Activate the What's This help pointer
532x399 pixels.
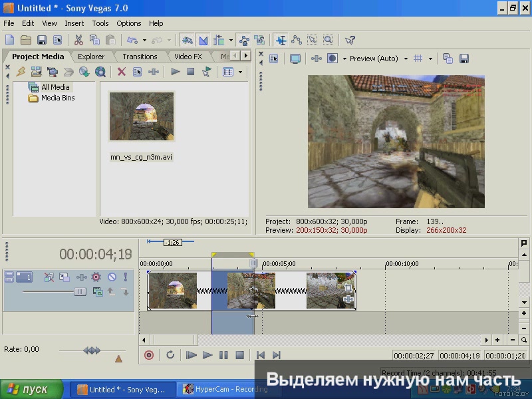click(350, 40)
